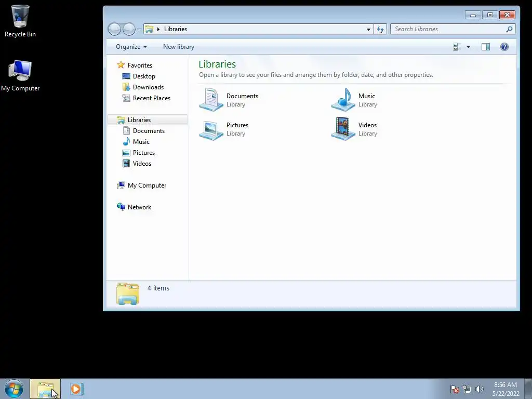The height and width of the screenshot is (399, 532).
Task: Select the Documents library large icon
Action: tap(211, 100)
